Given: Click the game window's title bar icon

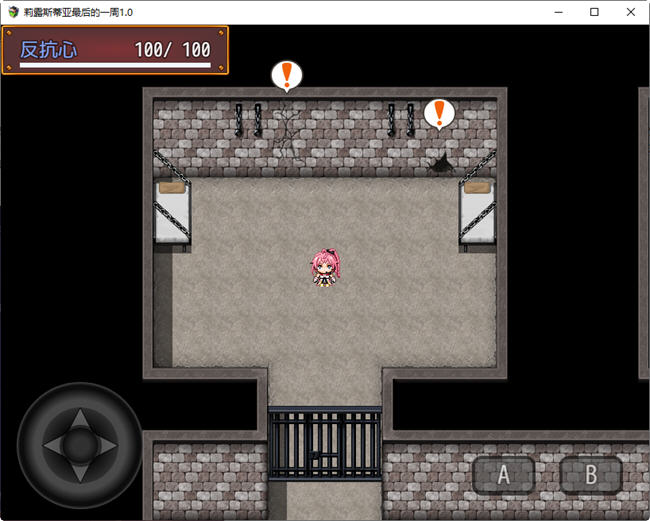Looking at the screenshot, I should click(x=12, y=12).
